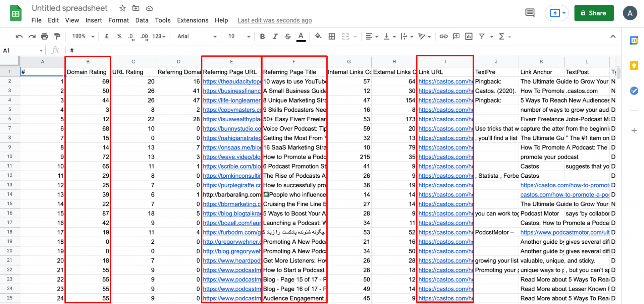This screenshot has width=644, height=304.
Task: Click the Move to folder icon
Action: point(136,8)
